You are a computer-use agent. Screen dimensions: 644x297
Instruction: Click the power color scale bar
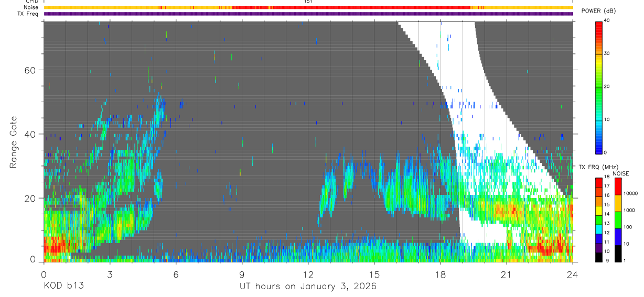click(599, 87)
